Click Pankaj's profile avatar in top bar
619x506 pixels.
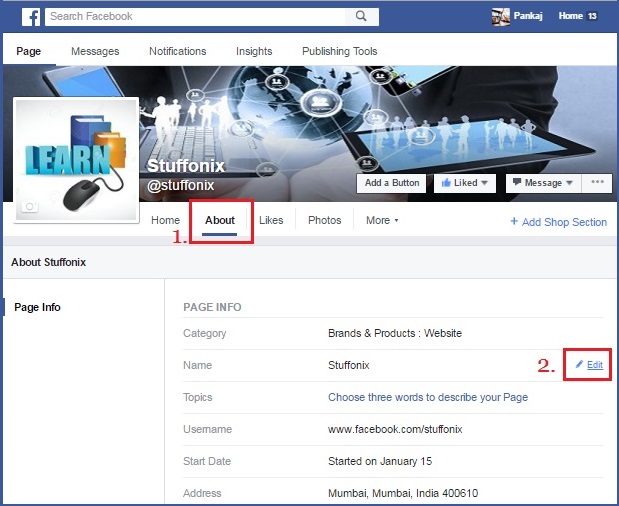tap(501, 17)
